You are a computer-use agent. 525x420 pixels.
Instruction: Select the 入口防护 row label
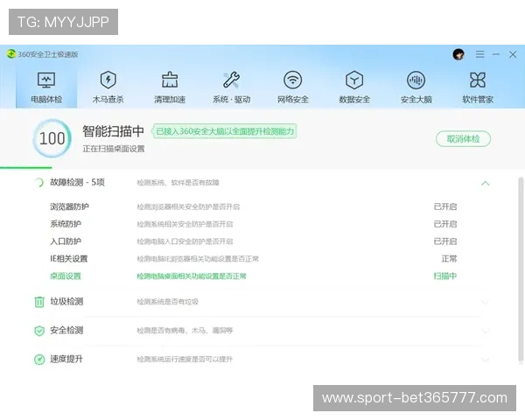click(66, 241)
